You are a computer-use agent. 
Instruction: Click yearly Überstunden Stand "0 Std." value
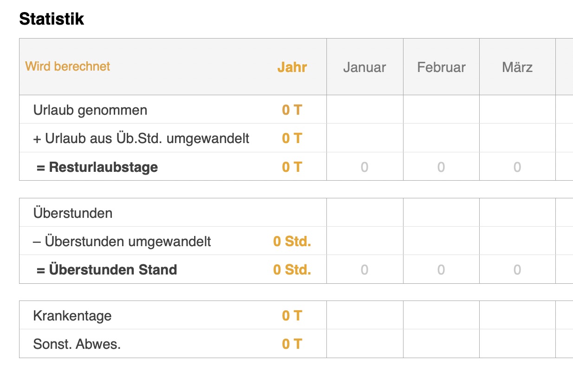[x=292, y=270]
